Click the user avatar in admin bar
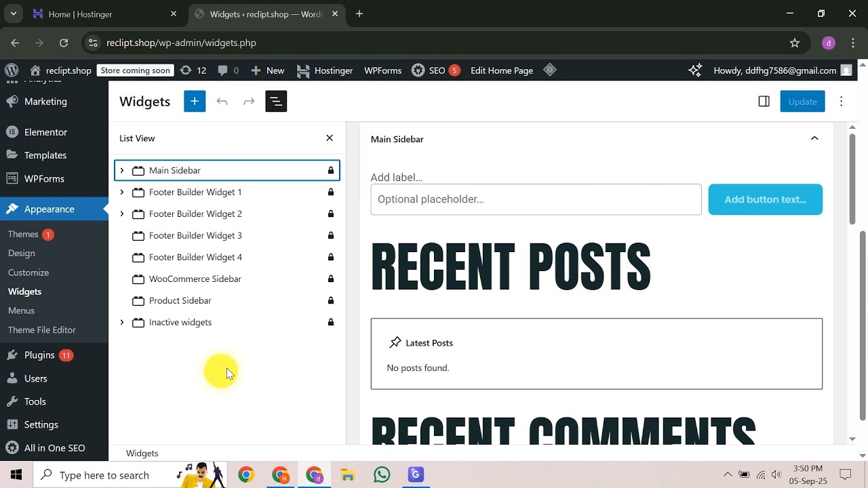 tap(846, 70)
